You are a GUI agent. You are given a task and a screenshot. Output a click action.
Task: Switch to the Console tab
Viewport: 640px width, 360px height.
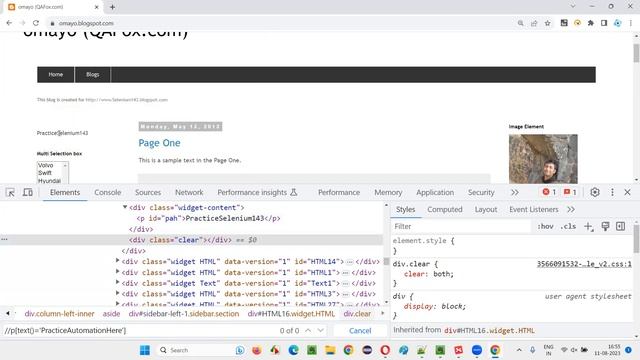(108, 192)
